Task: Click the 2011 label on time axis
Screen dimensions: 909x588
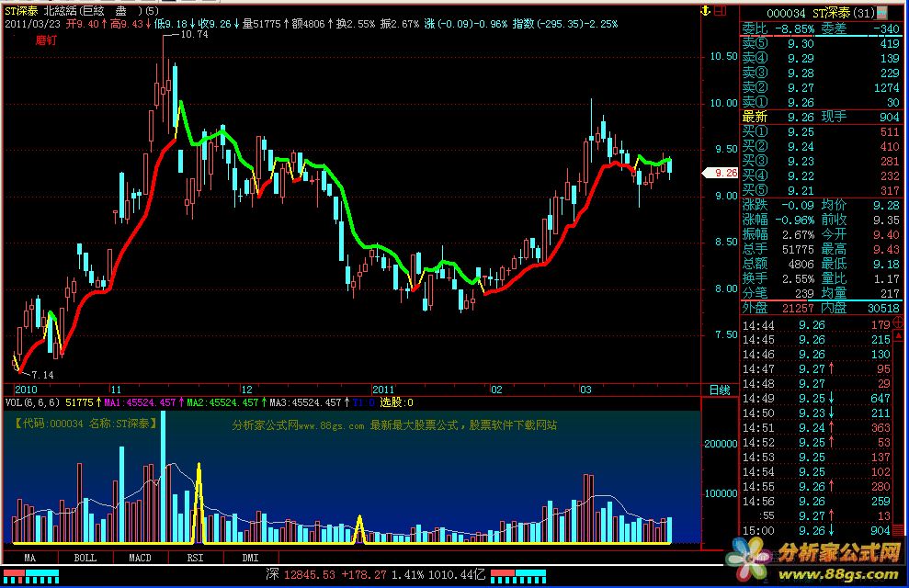Action: 382,390
